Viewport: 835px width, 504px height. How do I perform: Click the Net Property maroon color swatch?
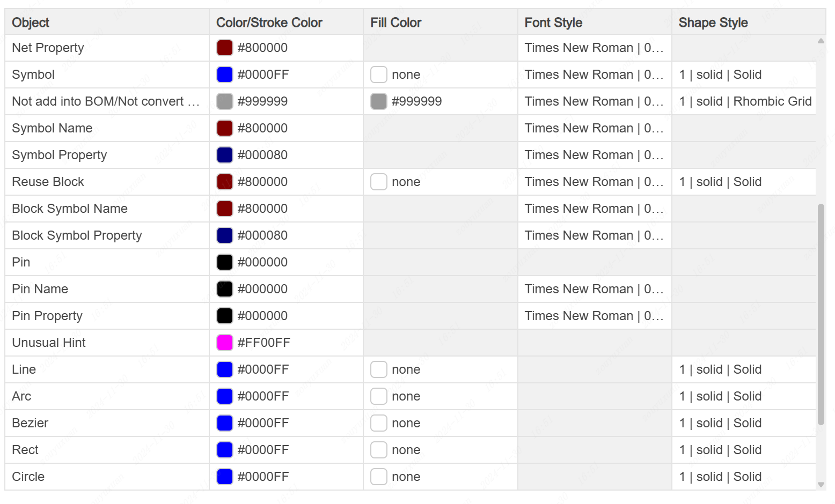point(224,48)
